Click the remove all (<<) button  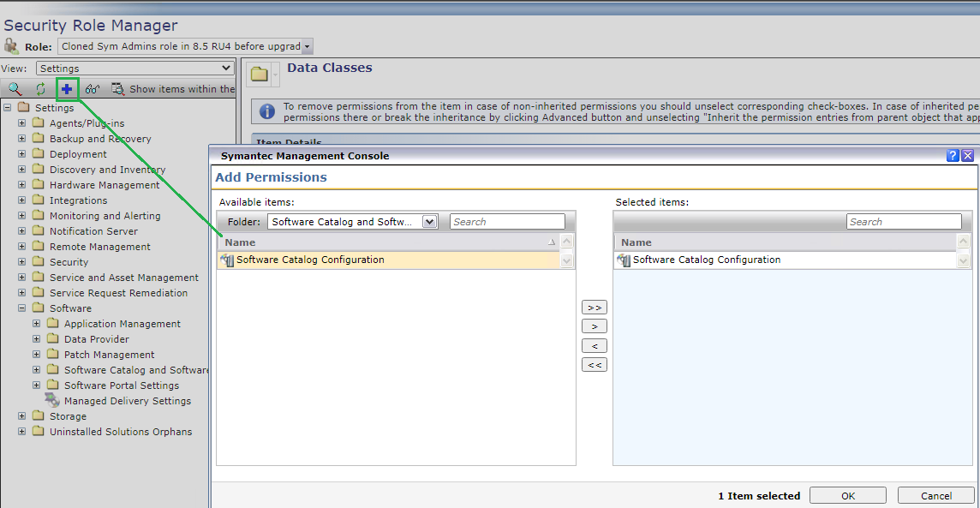594,365
